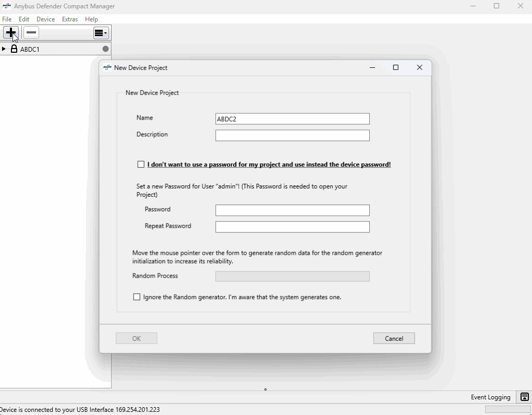The image size is (532, 415).
Task: Click the Event Logging panel icon
Action: 525,397
